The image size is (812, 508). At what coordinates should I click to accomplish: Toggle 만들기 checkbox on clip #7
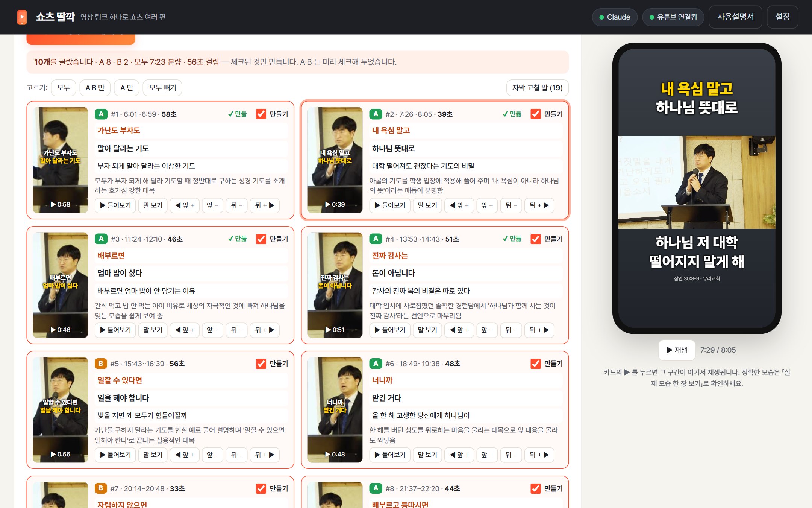[261, 488]
